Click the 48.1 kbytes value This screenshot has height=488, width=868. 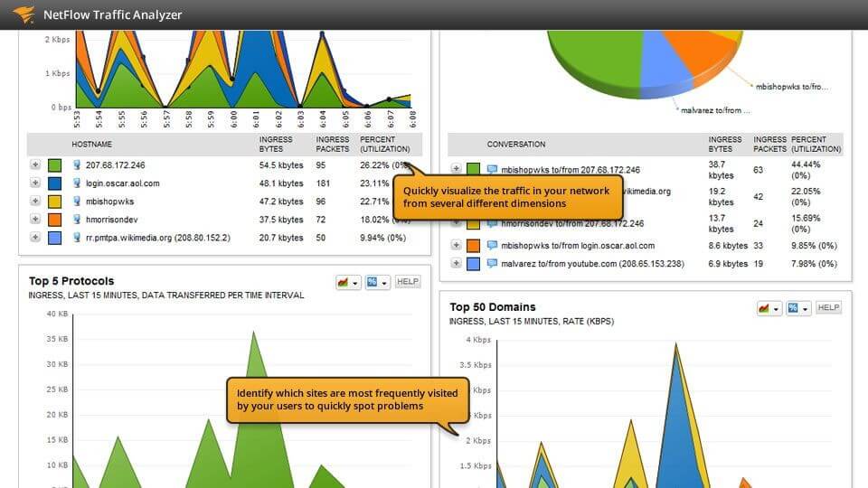tap(281, 183)
